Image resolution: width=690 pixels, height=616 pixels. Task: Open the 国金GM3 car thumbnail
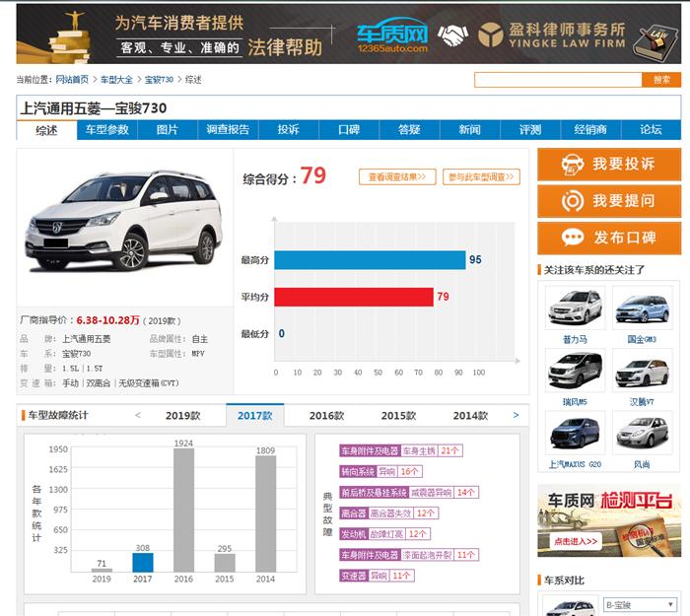[643, 308]
